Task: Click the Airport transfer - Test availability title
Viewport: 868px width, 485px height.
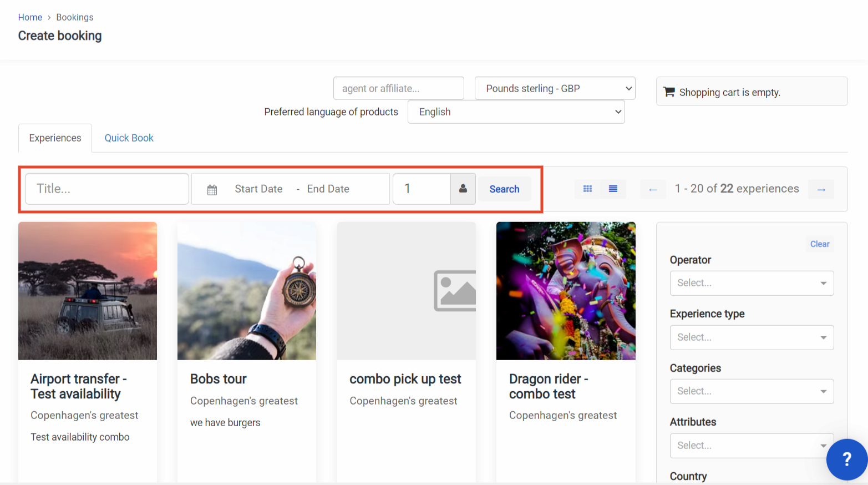Action: point(79,386)
